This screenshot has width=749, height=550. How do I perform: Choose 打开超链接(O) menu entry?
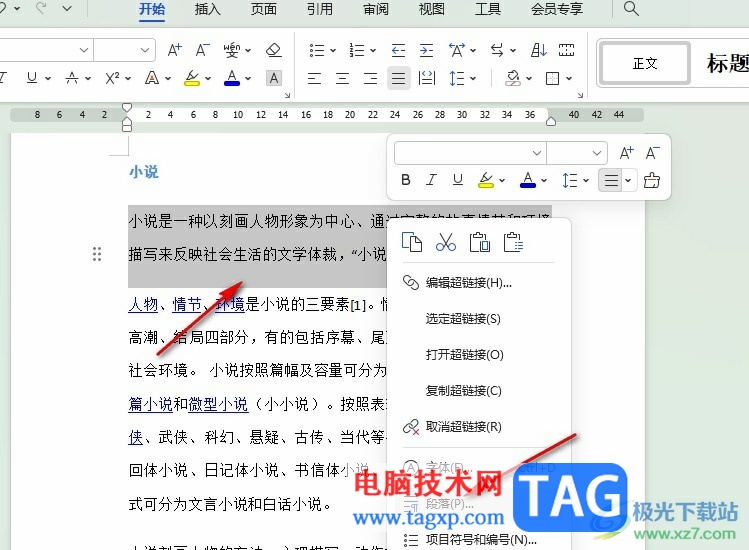pyautogui.click(x=479, y=355)
